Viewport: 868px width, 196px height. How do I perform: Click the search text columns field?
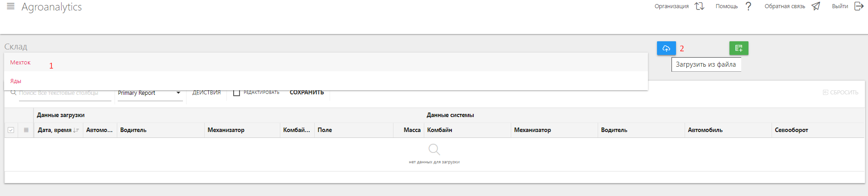point(64,93)
